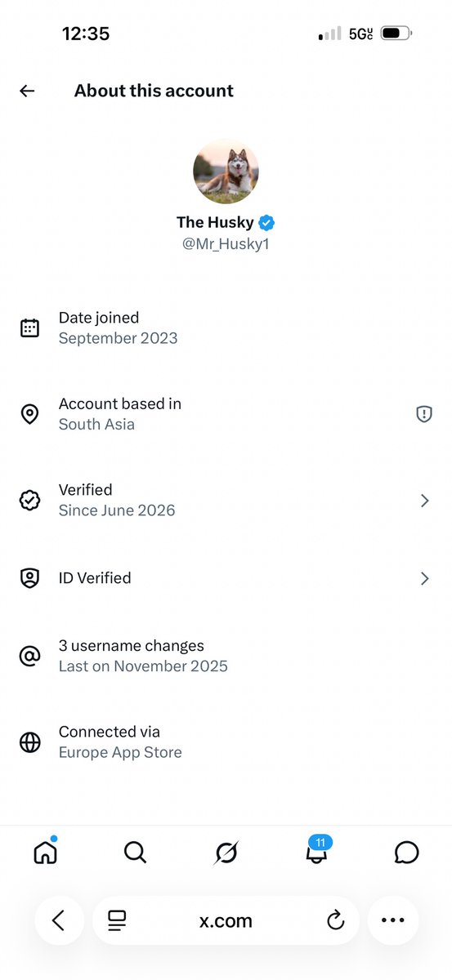Viewport: 452px width, 980px height.
Task: Tap the blue verified badge beside The Husky
Action: tap(266, 222)
